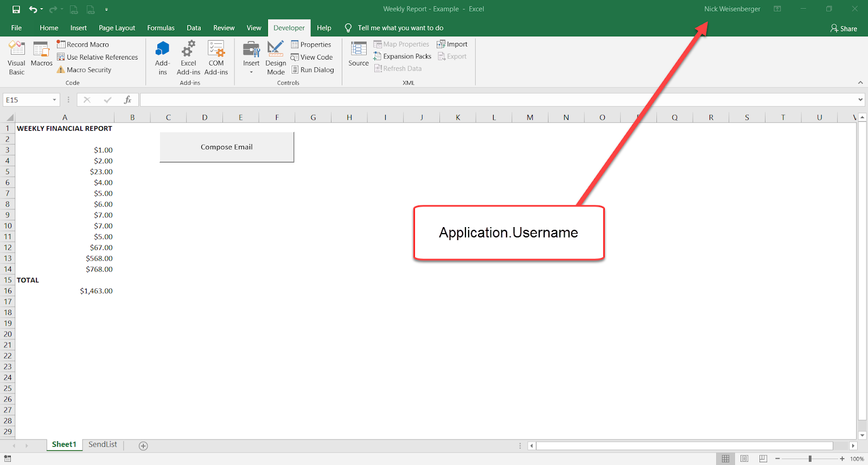Screen dimensions: 868x465
Task: Select column D header
Action: click(205, 118)
